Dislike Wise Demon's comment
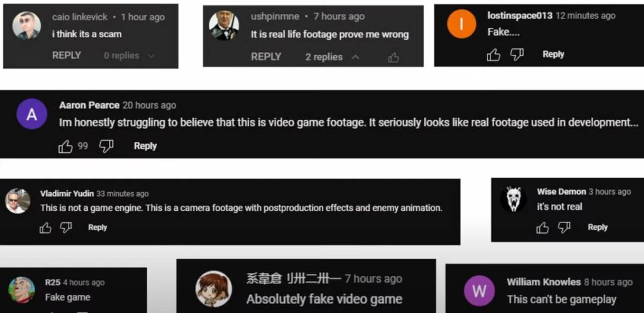The width and height of the screenshot is (644, 313). 564,227
